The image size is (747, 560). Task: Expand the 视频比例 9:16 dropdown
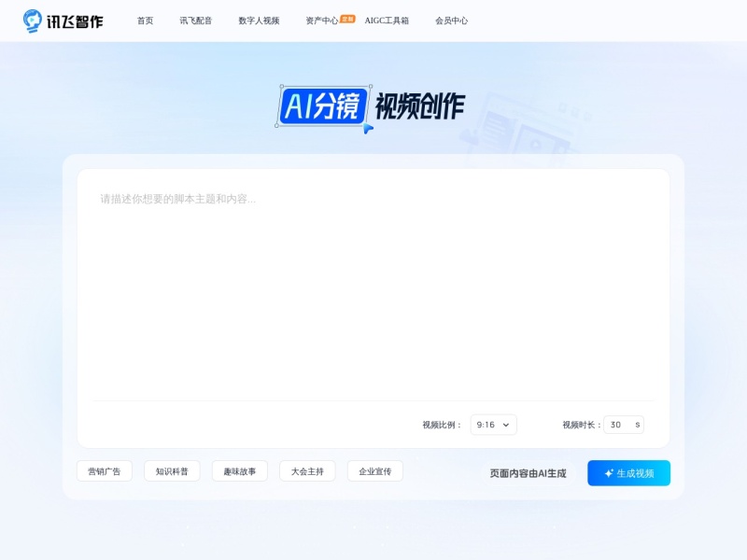[493, 425]
